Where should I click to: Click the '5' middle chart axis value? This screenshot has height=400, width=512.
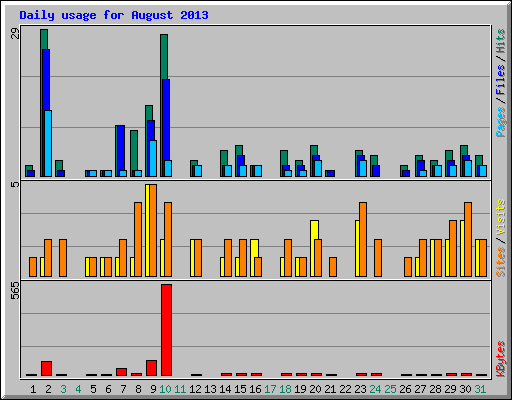click(15, 184)
